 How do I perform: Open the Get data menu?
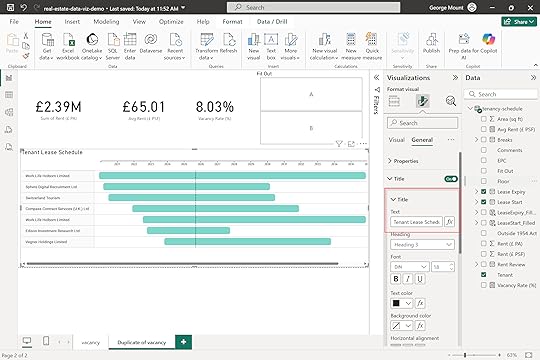[x=47, y=47]
